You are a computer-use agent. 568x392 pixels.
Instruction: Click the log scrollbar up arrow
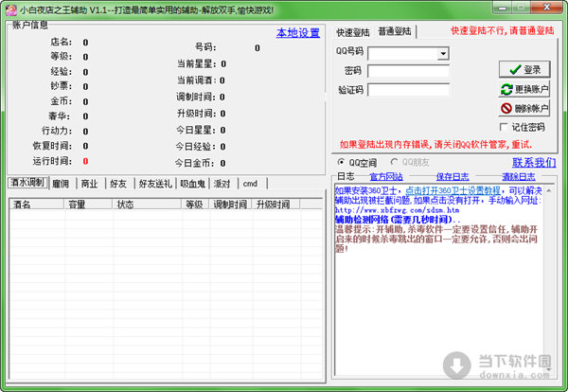[x=549, y=190]
